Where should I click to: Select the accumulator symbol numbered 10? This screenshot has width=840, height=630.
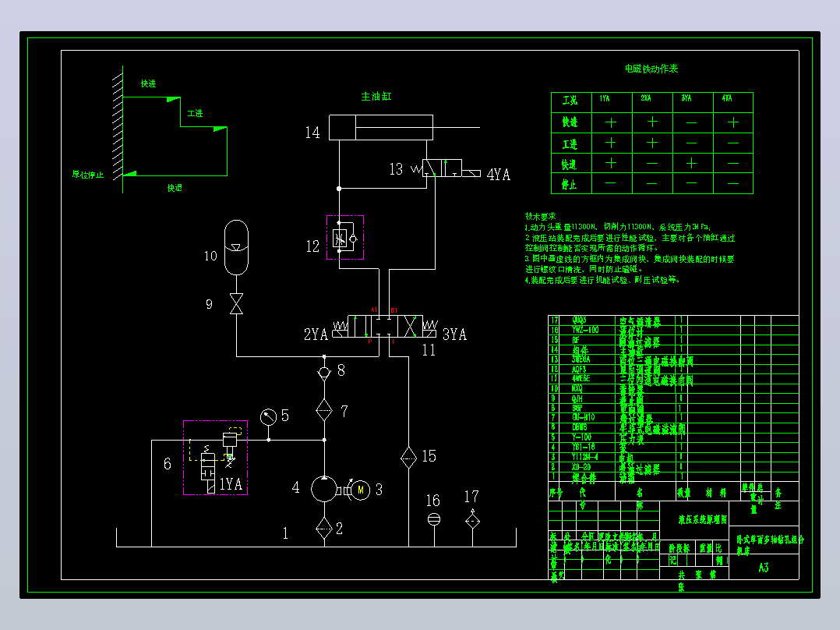coord(236,247)
